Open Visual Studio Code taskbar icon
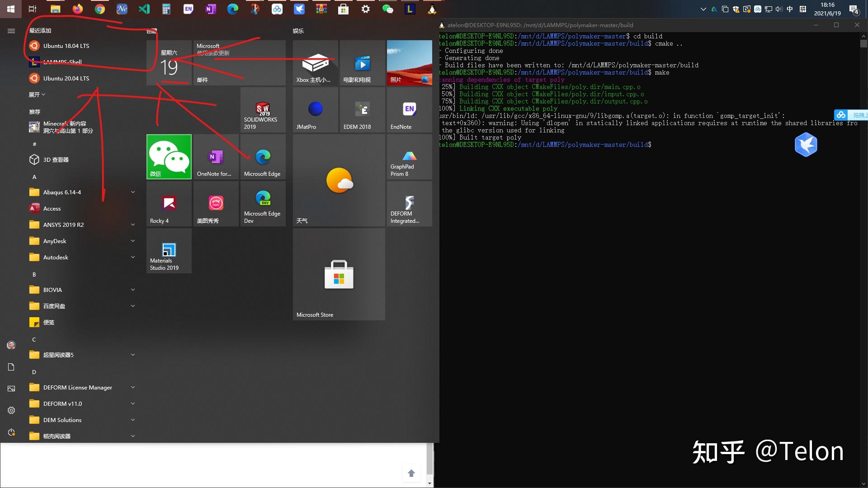Image resolution: width=868 pixels, height=488 pixels. point(144,9)
